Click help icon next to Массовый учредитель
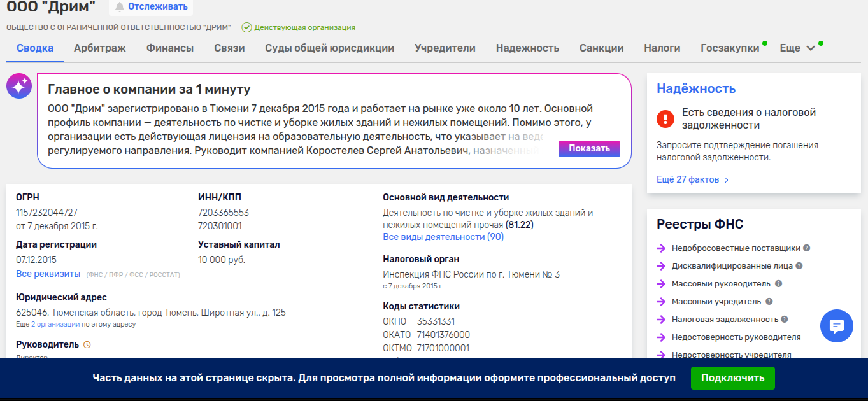This screenshot has height=401, width=868. 769,302
